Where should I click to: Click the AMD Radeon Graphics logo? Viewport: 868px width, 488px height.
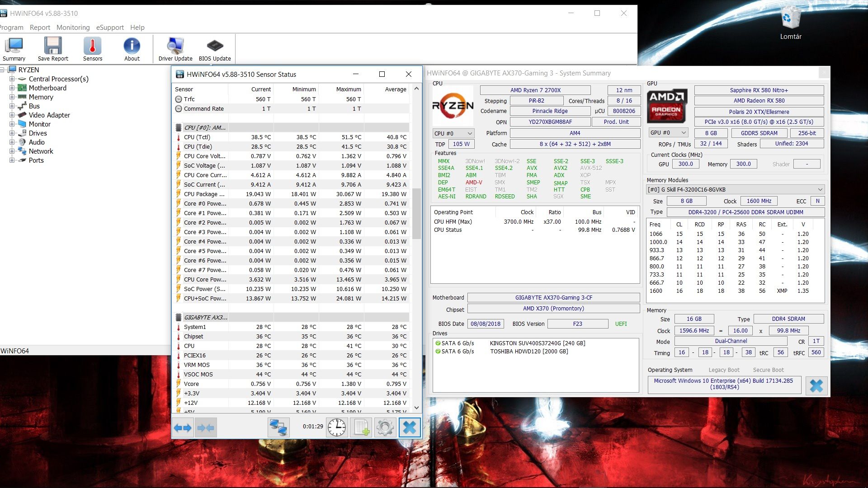coord(667,106)
